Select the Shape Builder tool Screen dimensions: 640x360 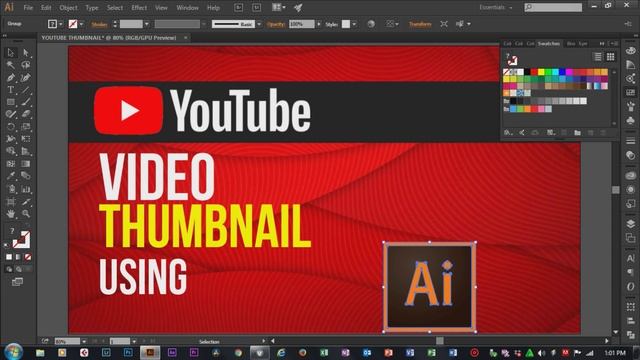11,151
